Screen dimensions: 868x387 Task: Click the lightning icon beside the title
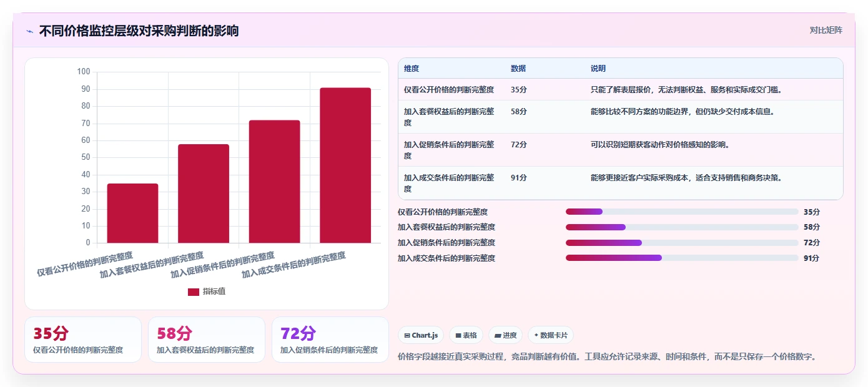point(29,31)
